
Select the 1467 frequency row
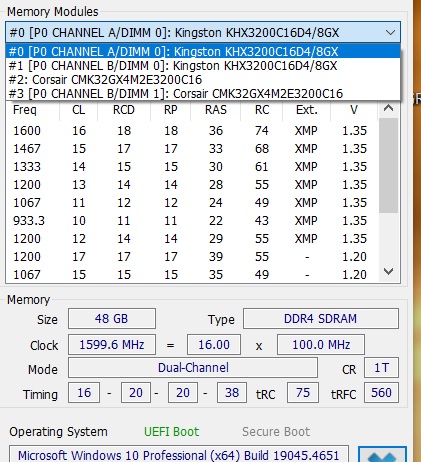pos(192,149)
